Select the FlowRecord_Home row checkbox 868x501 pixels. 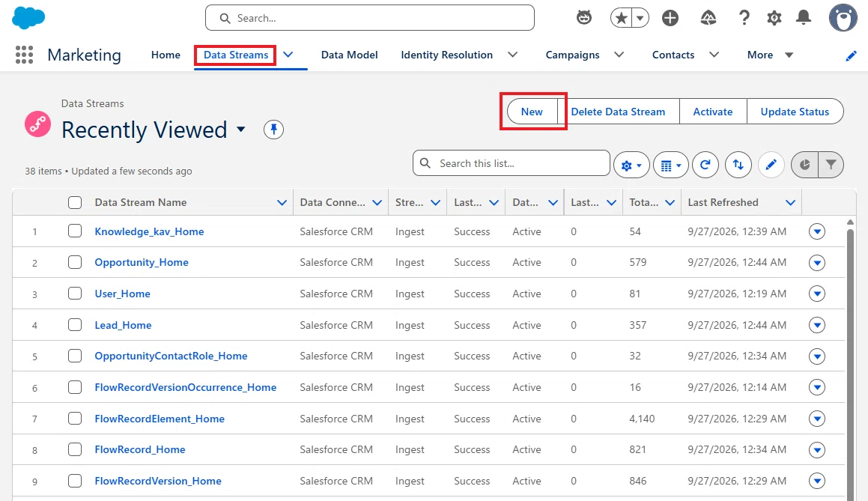75,449
